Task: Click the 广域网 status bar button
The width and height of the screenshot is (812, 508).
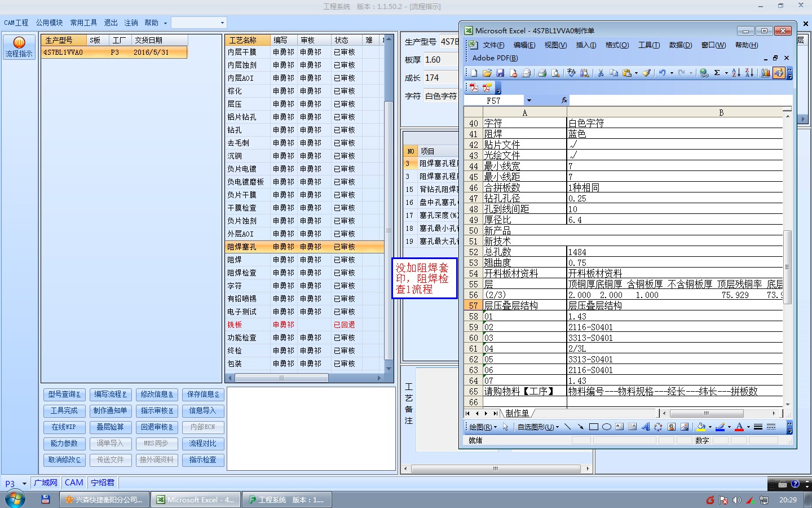Action: 46,483
